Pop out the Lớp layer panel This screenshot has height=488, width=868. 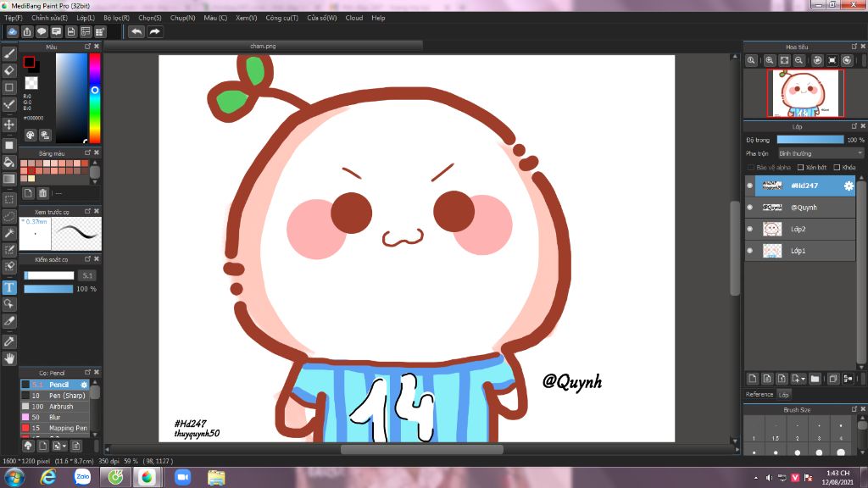point(854,126)
